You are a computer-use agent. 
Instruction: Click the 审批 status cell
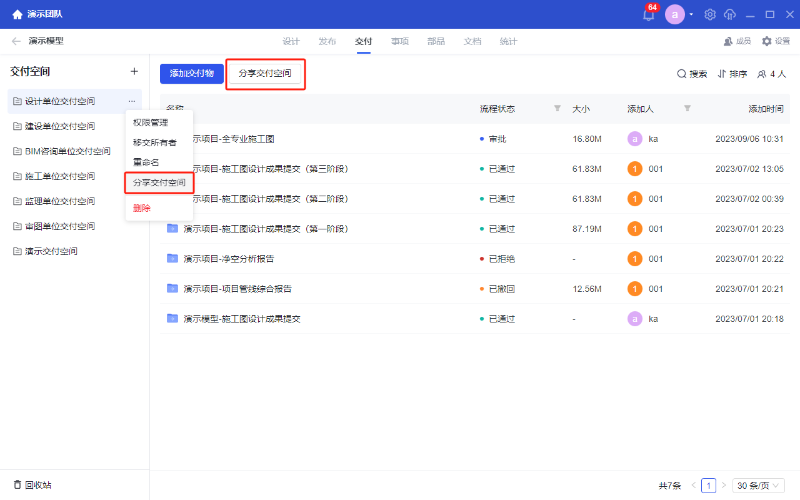[x=493, y=139]
